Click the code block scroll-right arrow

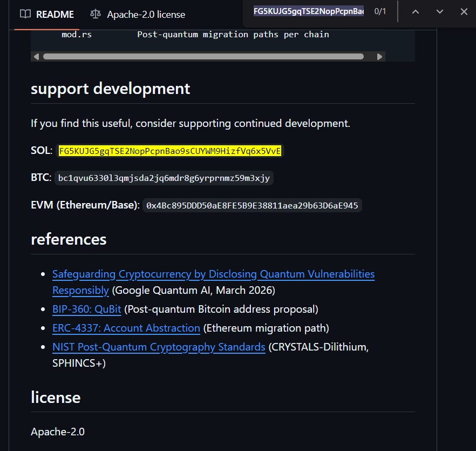point(379,57)
